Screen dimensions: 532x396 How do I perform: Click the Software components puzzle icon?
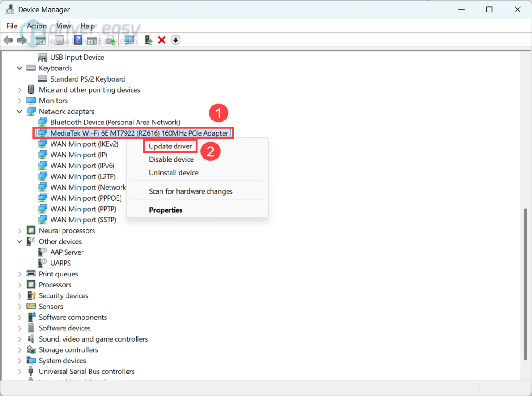(31, 317)
